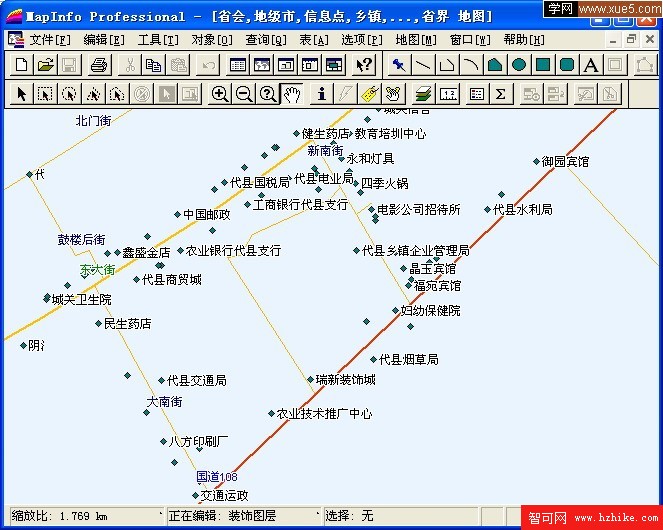The height and width of the screenshot is (530, 663).
Task: Open the 窗口[W] menu
Action: point(470,40)
